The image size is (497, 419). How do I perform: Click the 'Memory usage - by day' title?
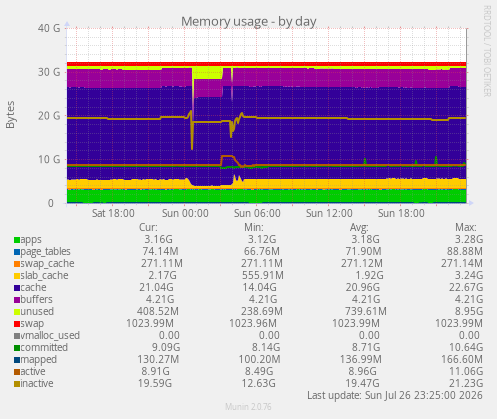pos(249,22)
